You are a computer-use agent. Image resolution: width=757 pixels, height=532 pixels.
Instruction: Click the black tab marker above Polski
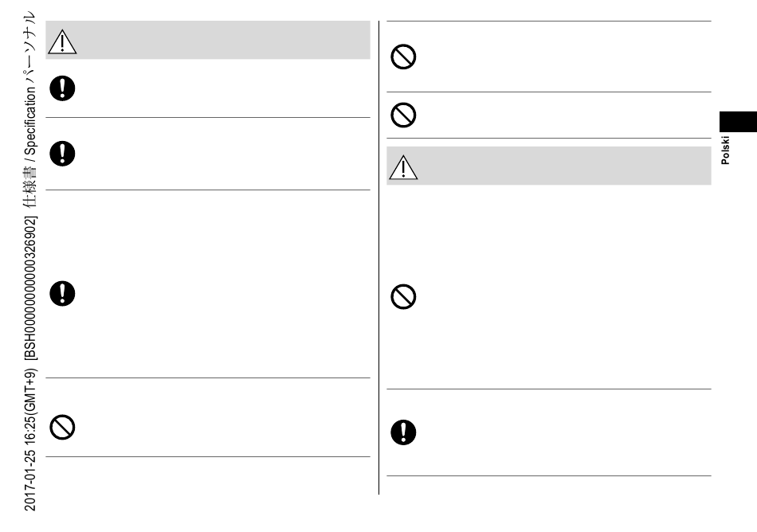coord(738,122)
